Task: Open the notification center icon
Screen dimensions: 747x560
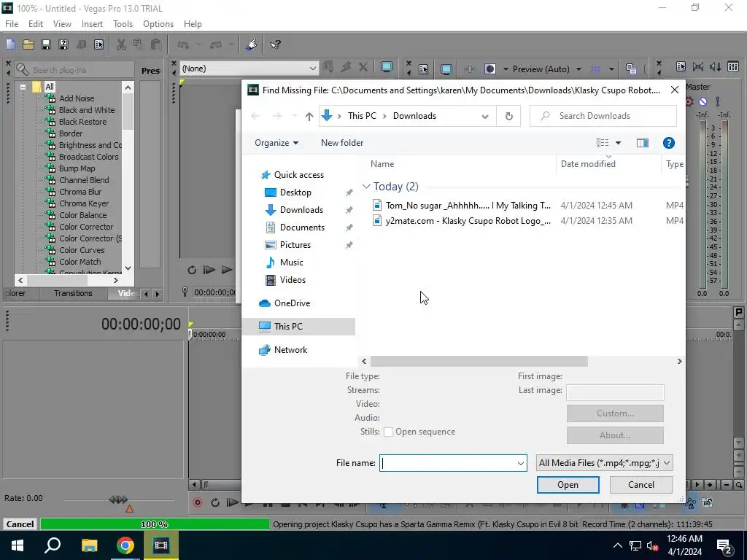Action: tap(724, 545)
